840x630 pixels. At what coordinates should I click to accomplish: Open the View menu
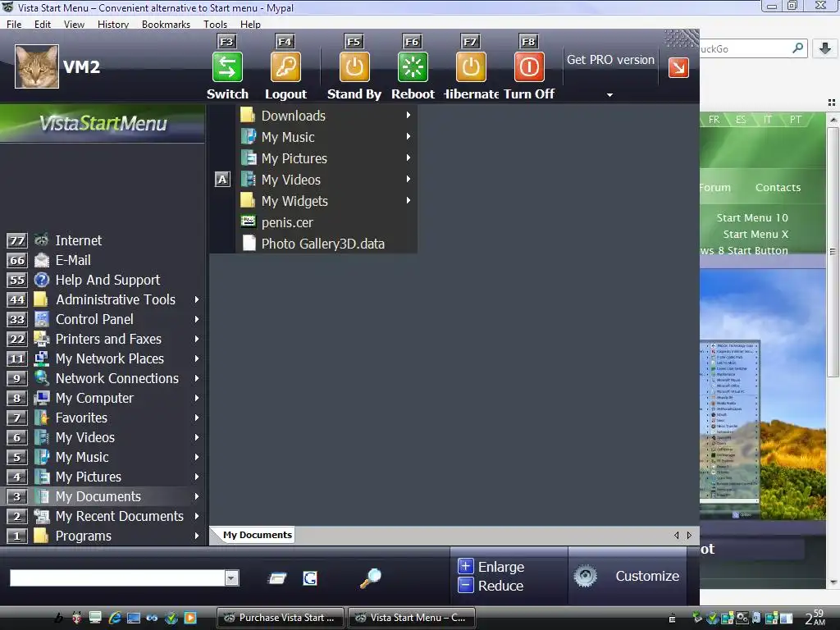(x=74, y=24)
